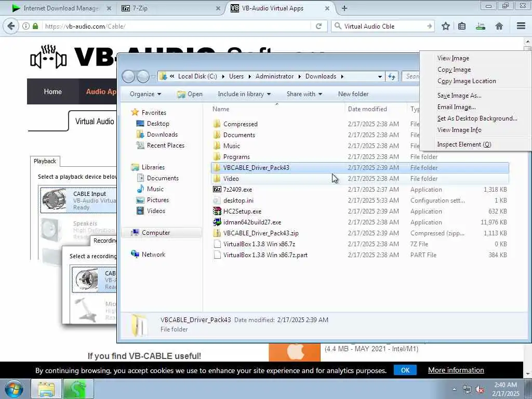
Task: Click the browser URL address field
Action: (x=177, y=26)
